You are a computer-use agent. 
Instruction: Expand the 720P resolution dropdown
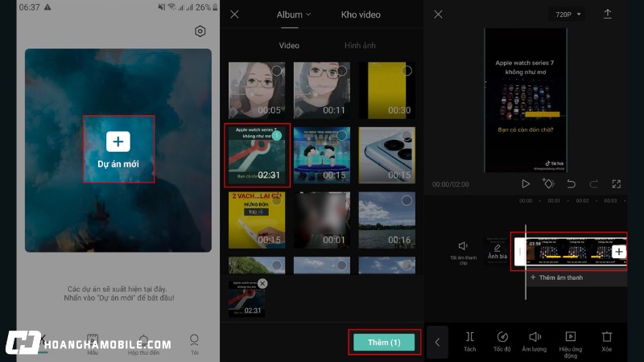pos(567,14)
